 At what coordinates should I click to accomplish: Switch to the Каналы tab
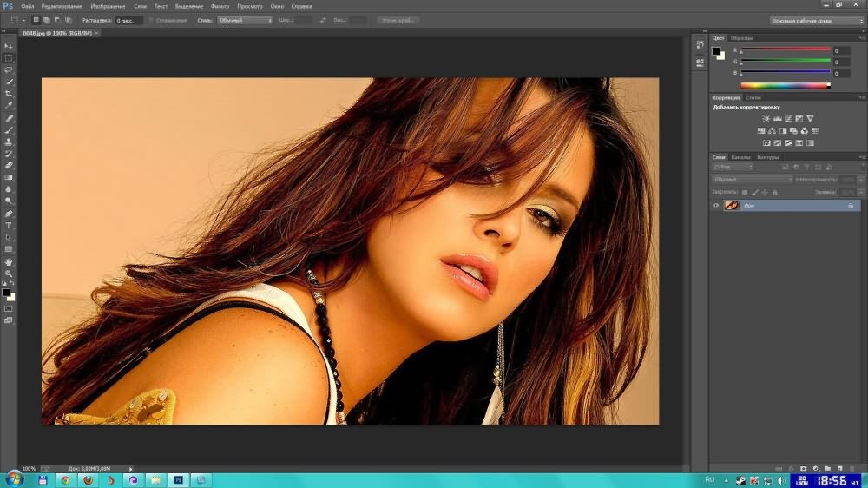(x=740, y=157)
